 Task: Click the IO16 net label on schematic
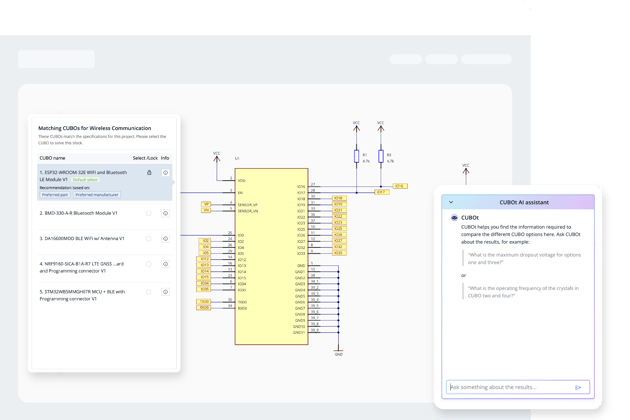[399, 186]
